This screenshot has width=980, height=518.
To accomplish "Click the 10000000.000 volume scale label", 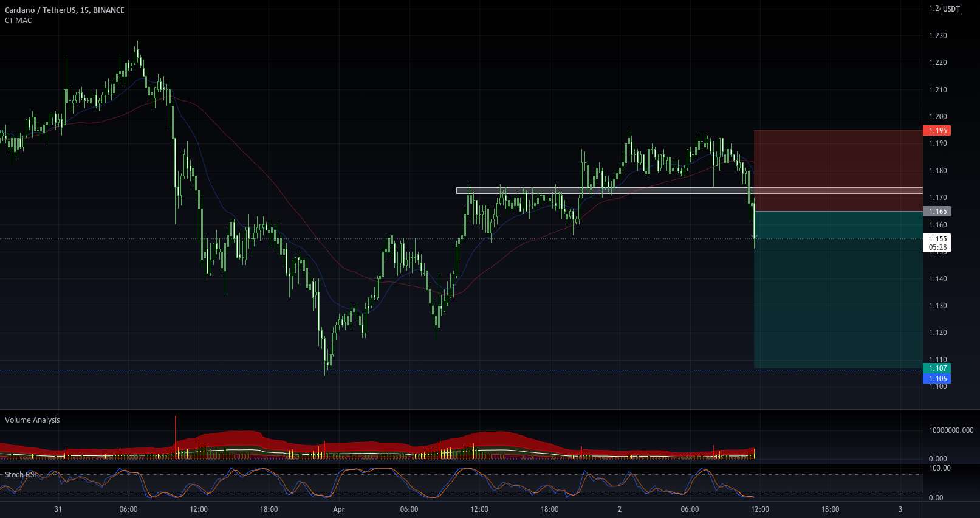I will (951, 430).
